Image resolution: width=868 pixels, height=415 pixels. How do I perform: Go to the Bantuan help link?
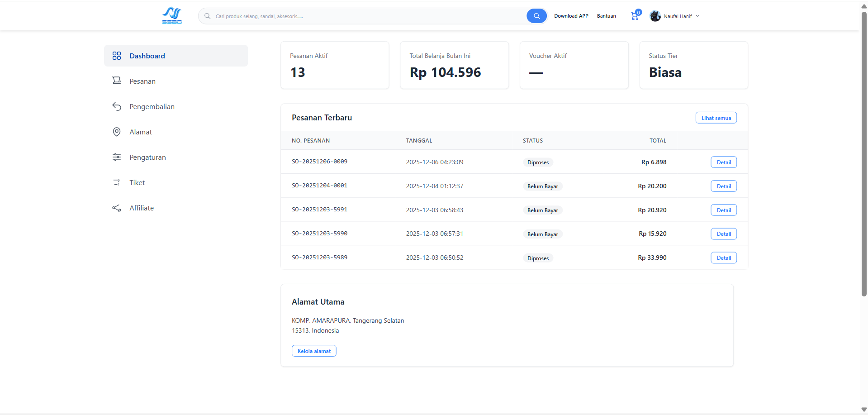point(606,16)
